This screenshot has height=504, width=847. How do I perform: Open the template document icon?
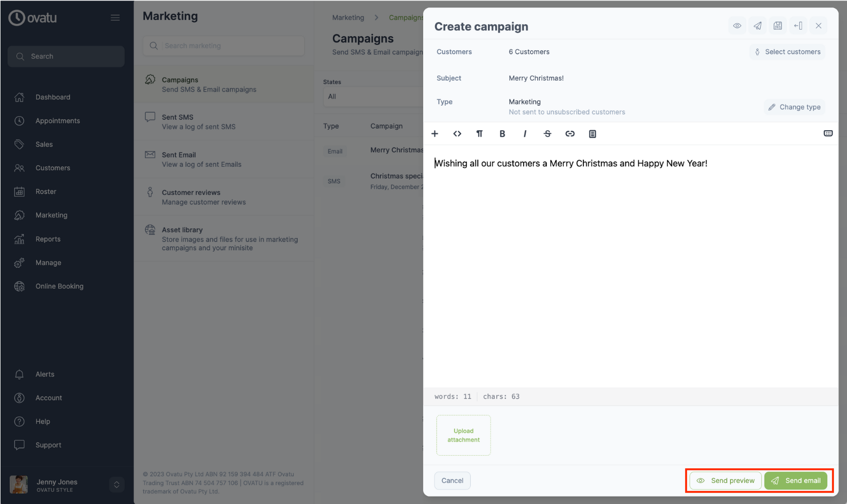pos(592,134)
